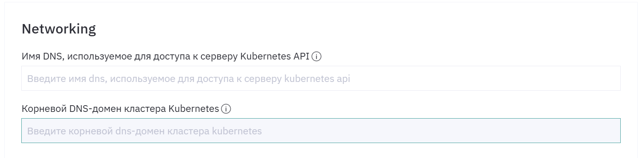Click label 'Корневой DNS-домен кластера Kubernetes'
Viewport: 644px width, 158px height.
(121, 109)
